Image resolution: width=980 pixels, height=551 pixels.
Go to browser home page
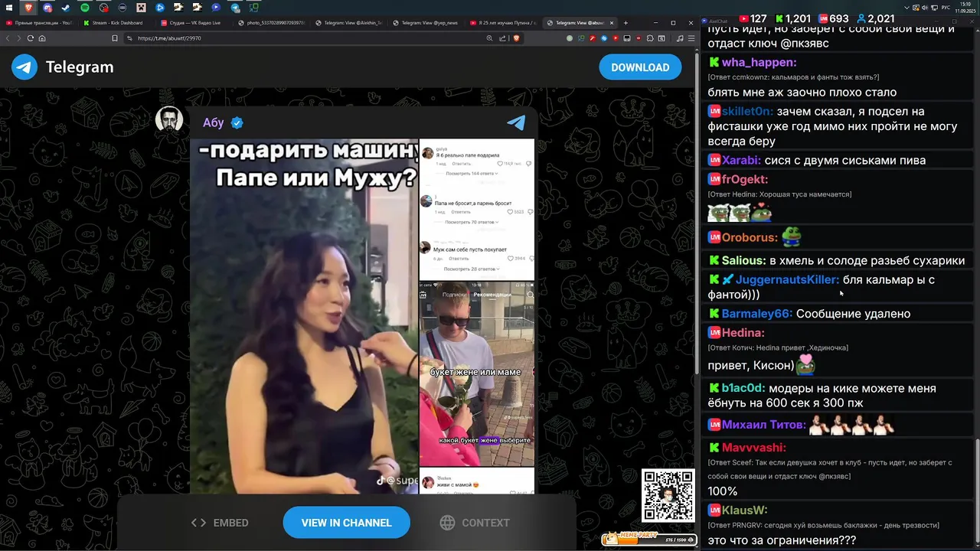pyautogui.click(x=42, y=38)
